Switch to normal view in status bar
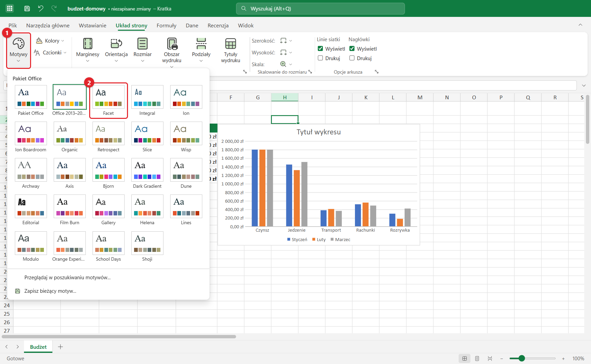 (465, 359)
